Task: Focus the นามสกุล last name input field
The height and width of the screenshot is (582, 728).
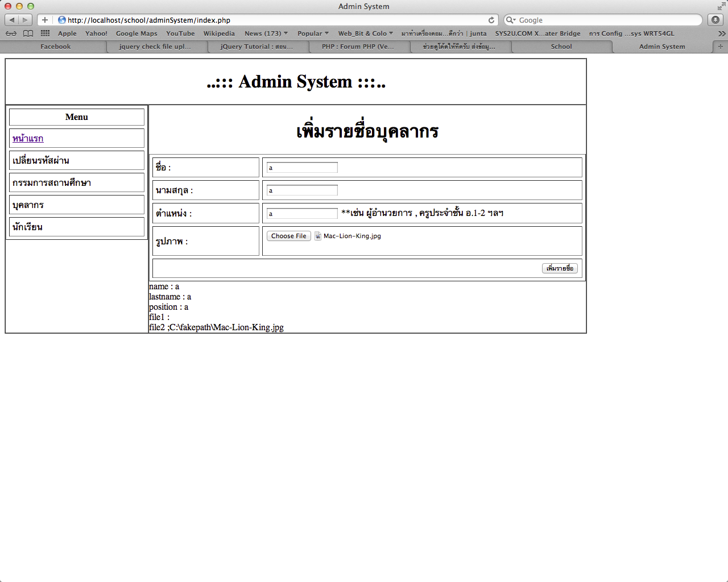Action: tap(302, 190)
